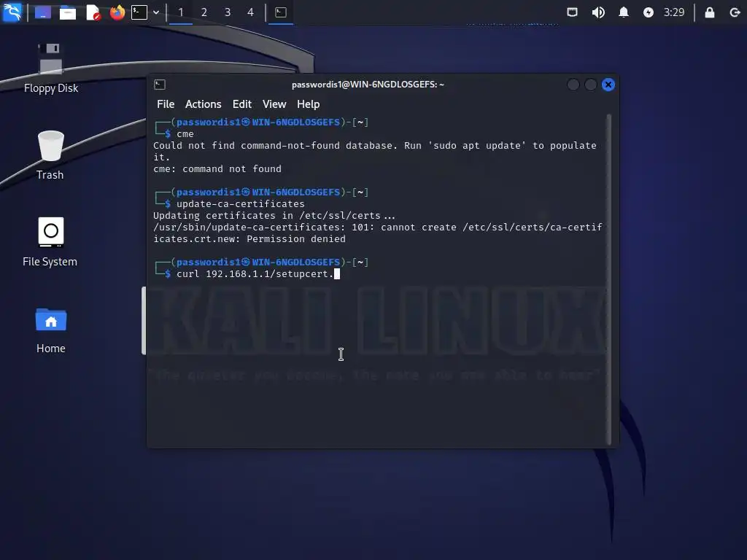Launch the text editor panel icon
This screenshot has width=747, height=560.
[x=93, y=12]
